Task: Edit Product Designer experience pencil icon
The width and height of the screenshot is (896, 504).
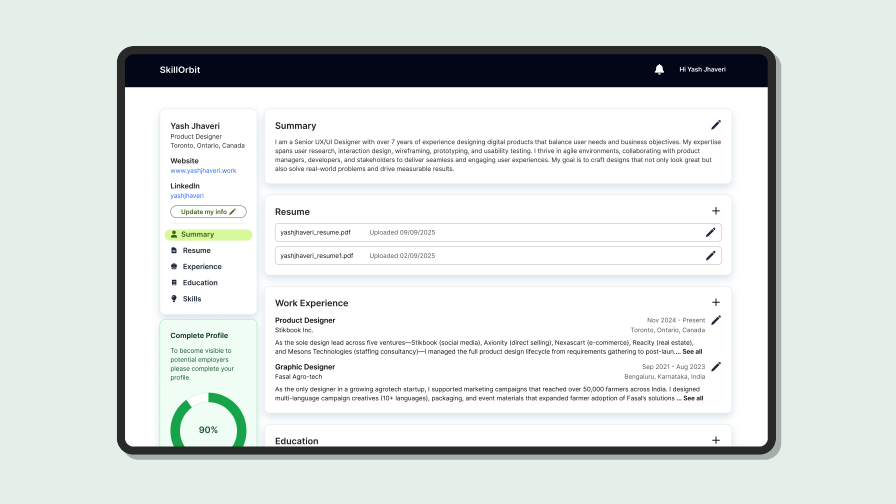Action: pos(716,320)
